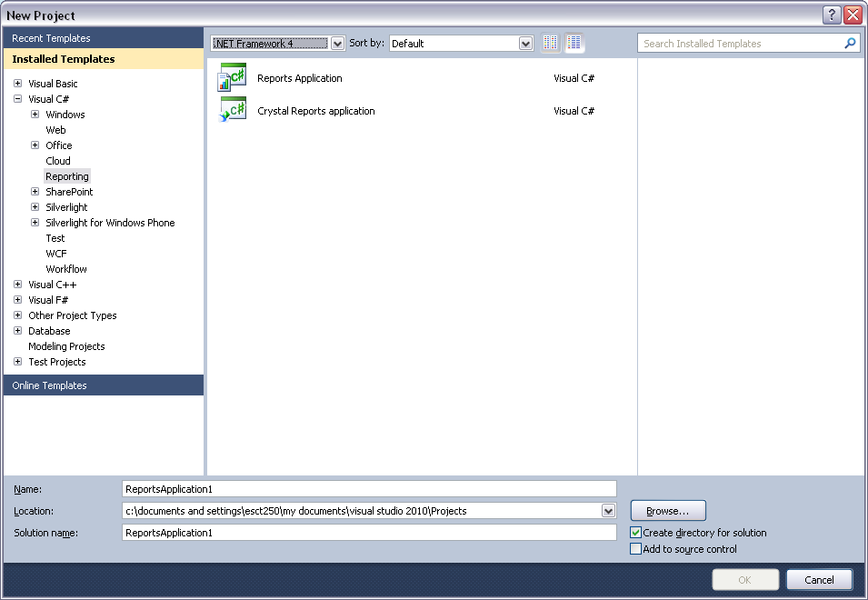This screenshot has width=868, height=600.
Task: Expand the Database node
Action: 17,330
